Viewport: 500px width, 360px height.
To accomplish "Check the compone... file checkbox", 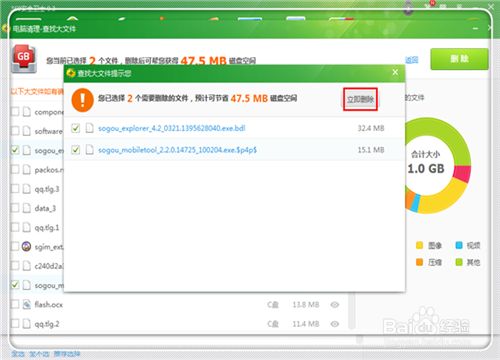I will [x=15, y=111].
